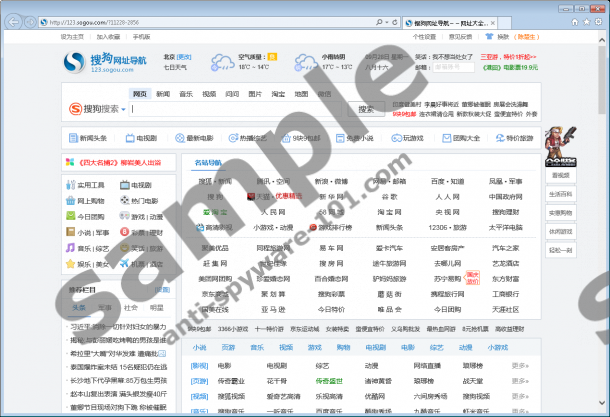Select the 社会 tab in 推荐栏目

pyautogui.click(x=129, y=307)
